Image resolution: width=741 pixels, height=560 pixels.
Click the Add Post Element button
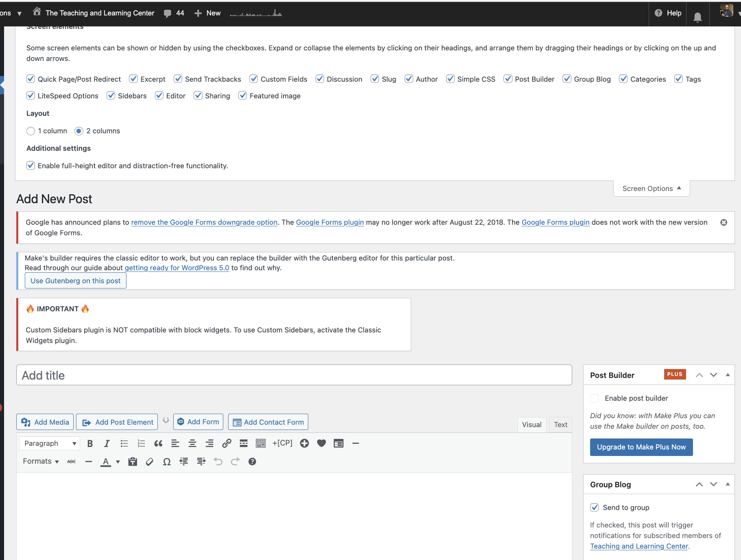pyautogui.click(x=117, y=422)
